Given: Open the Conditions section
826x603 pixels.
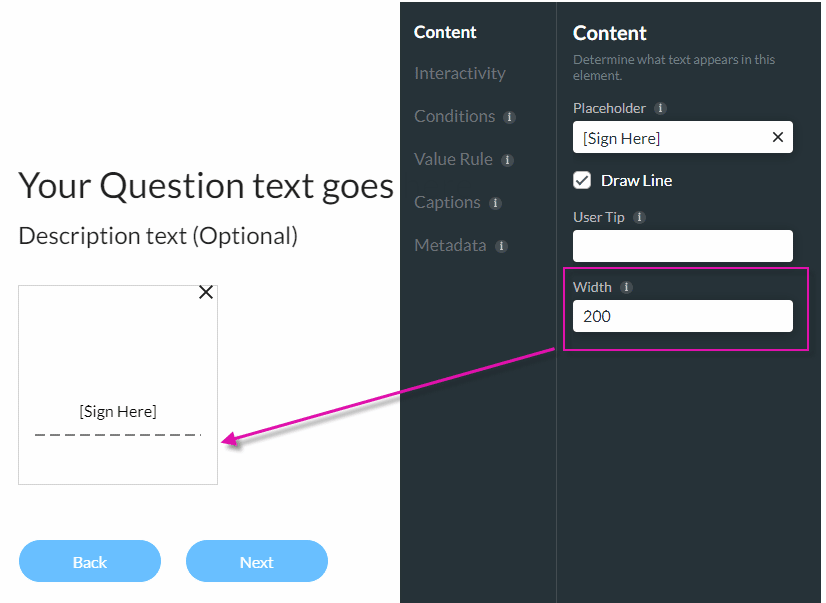Looking at the screenshot, I should 453,116.
